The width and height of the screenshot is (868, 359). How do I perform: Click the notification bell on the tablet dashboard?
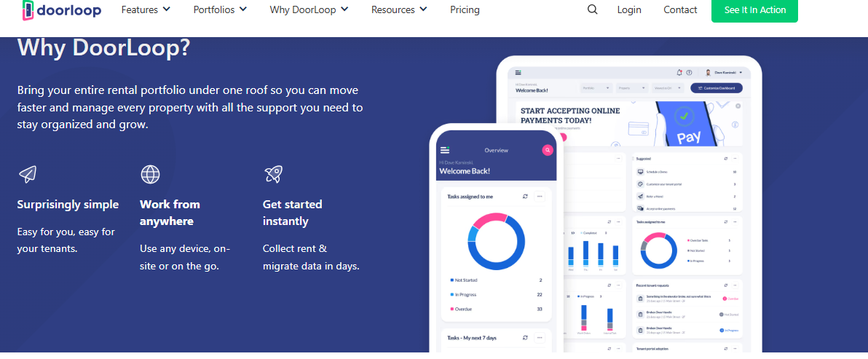pyautogui.click(x=680, y=73)
